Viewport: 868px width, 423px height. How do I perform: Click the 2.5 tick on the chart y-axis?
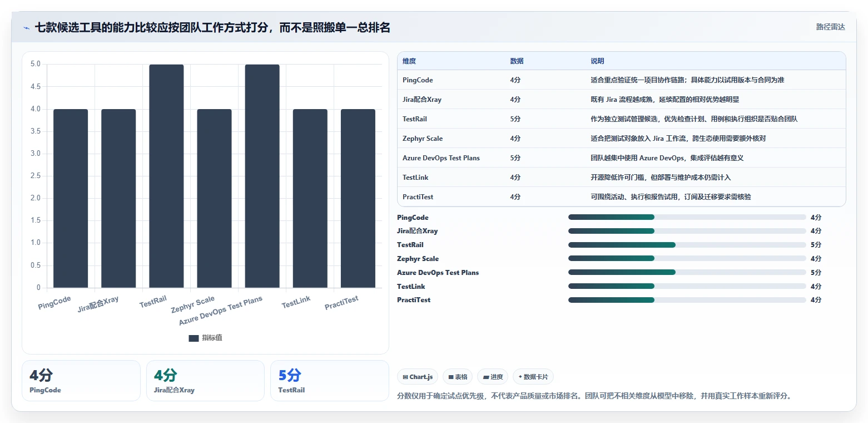coord(36,176)
